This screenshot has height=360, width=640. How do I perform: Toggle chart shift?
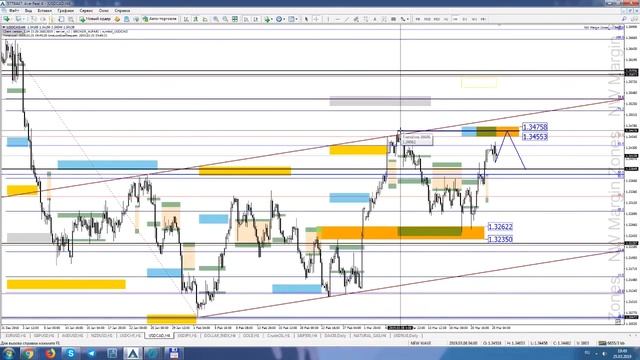[x=256, y=19]
